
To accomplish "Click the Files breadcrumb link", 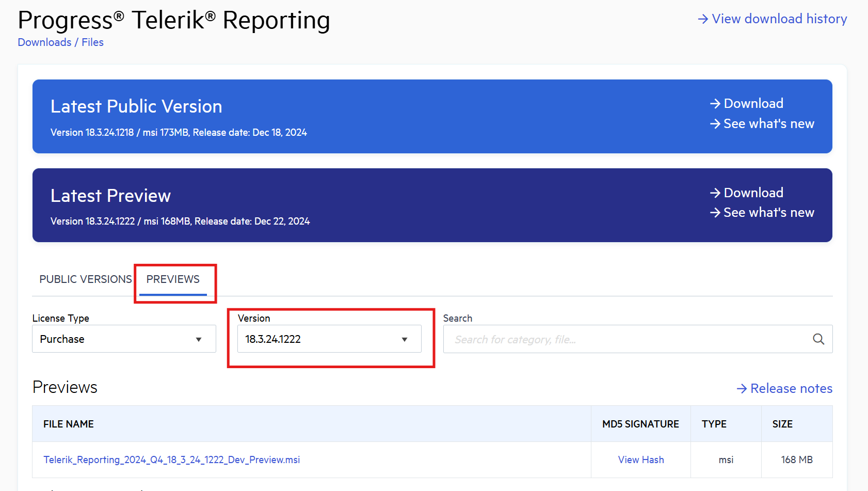I will (x=92, y=42).
